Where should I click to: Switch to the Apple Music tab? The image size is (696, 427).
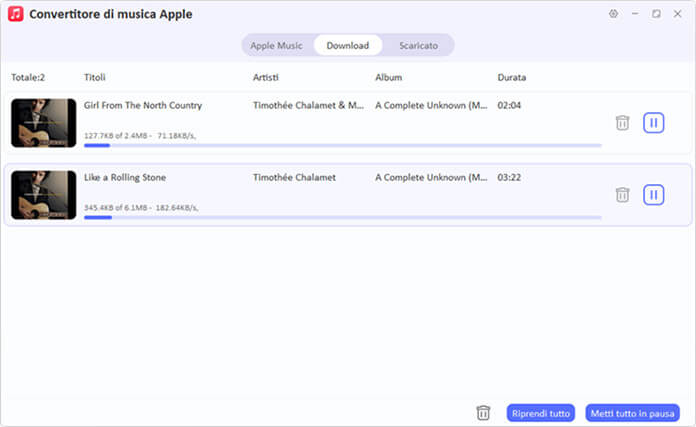click(x=276, y=45)
